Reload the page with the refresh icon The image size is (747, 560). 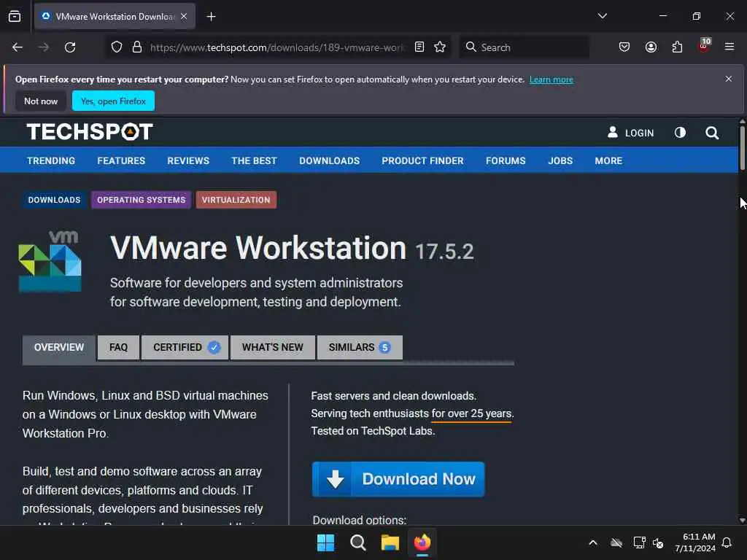tap(70, 47)
